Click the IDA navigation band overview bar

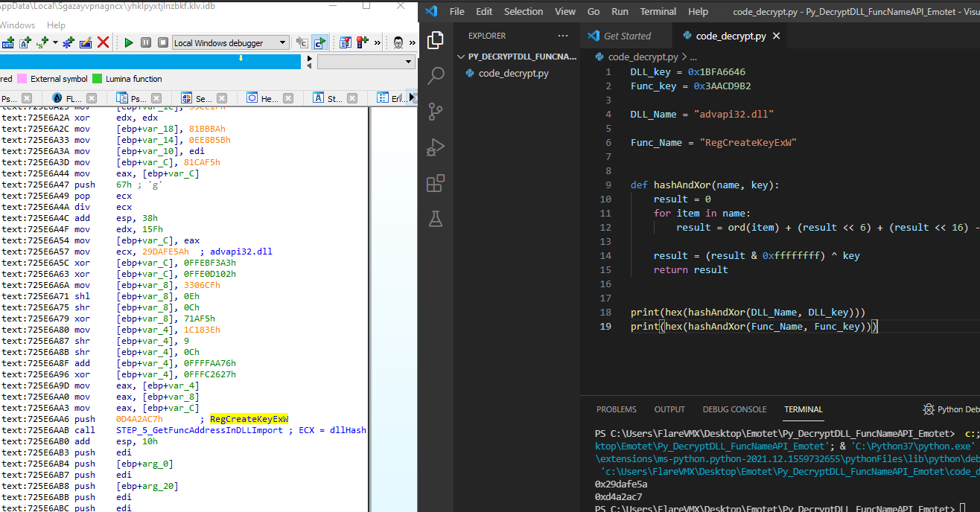pos(150,62)
